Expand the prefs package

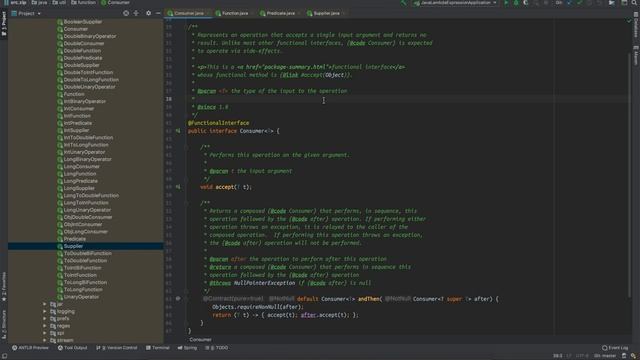(x=45, y=319)
